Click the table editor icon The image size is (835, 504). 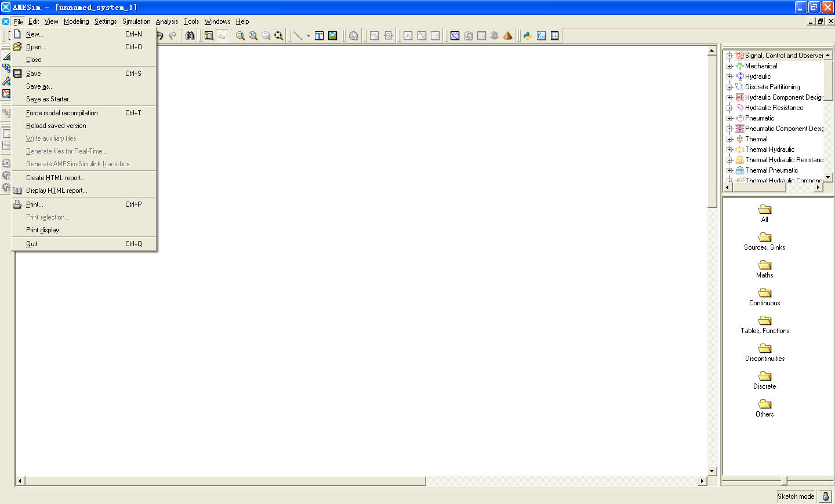pyautogui.click(x=555, y=36)
